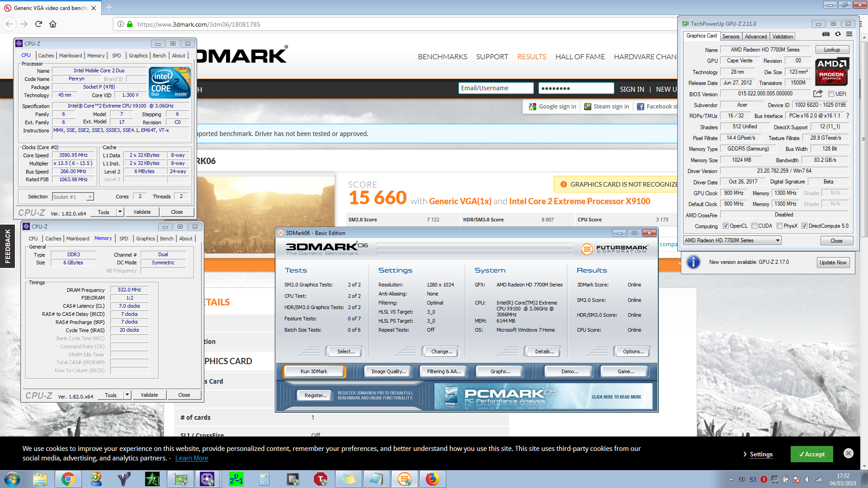Click Validate in upper CPU-Z window
Viewport: 868px width, 488px height.
pos(142,212)
